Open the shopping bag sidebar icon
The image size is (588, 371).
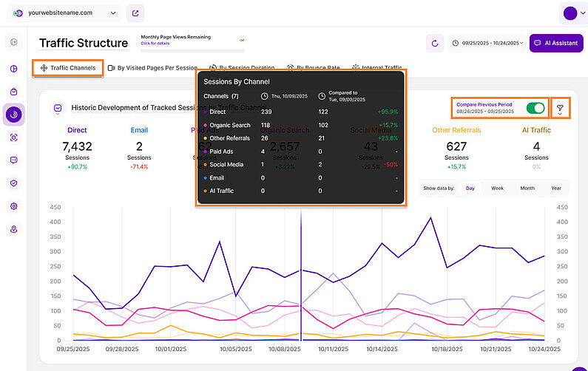click(x=14, y=92)
